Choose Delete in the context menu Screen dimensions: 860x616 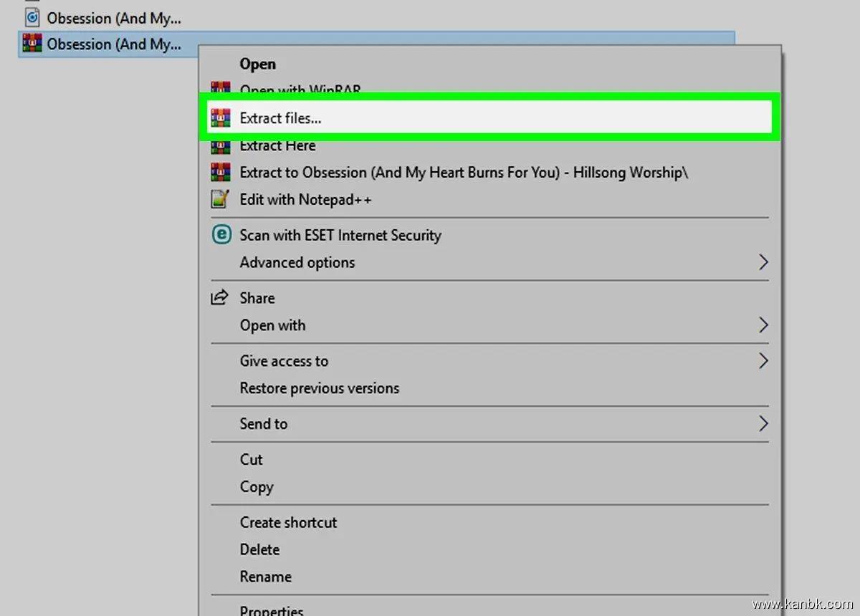click(259, 549)
